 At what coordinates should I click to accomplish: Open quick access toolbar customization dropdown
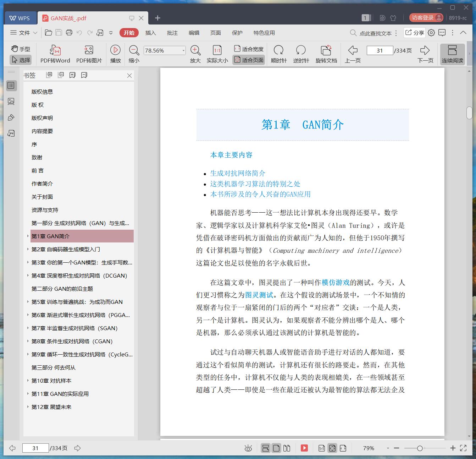click(111, 33)
